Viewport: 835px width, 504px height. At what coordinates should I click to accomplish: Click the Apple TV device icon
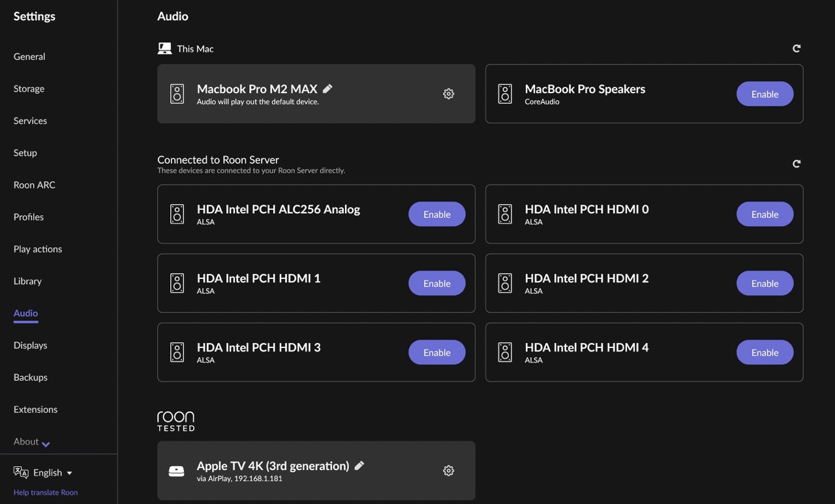tap(177, 471)
